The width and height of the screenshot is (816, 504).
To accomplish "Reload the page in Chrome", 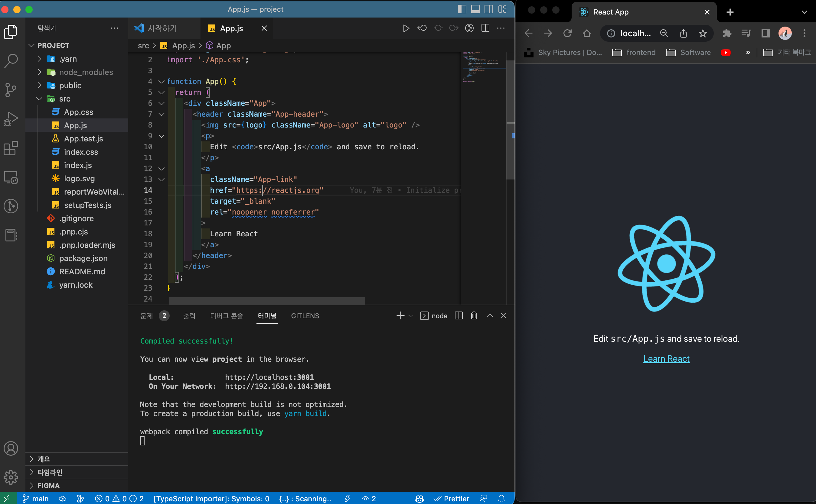I will (567, 33).
